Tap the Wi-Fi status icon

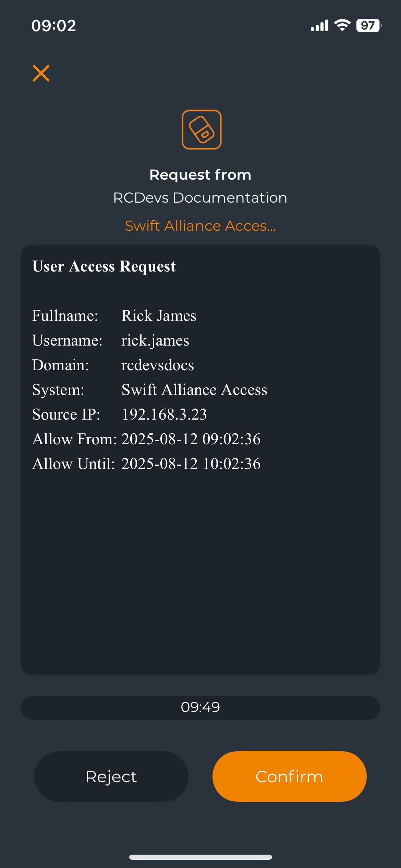[342, 25]
